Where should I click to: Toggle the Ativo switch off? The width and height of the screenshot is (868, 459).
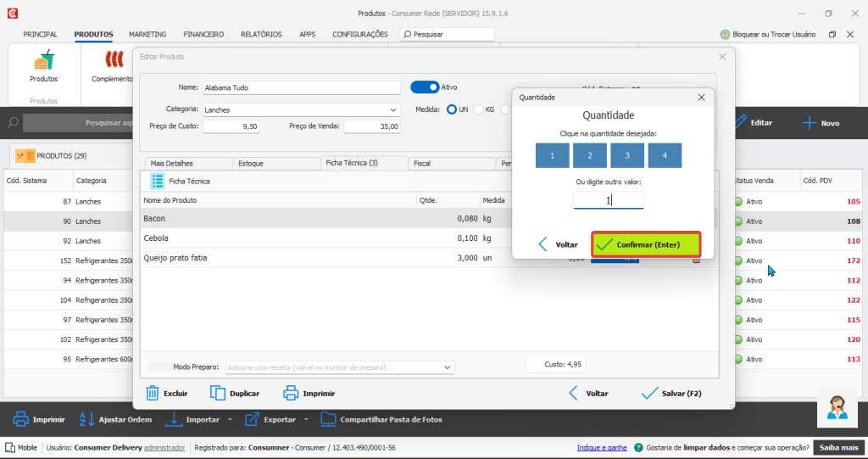(x=425, y=87)
